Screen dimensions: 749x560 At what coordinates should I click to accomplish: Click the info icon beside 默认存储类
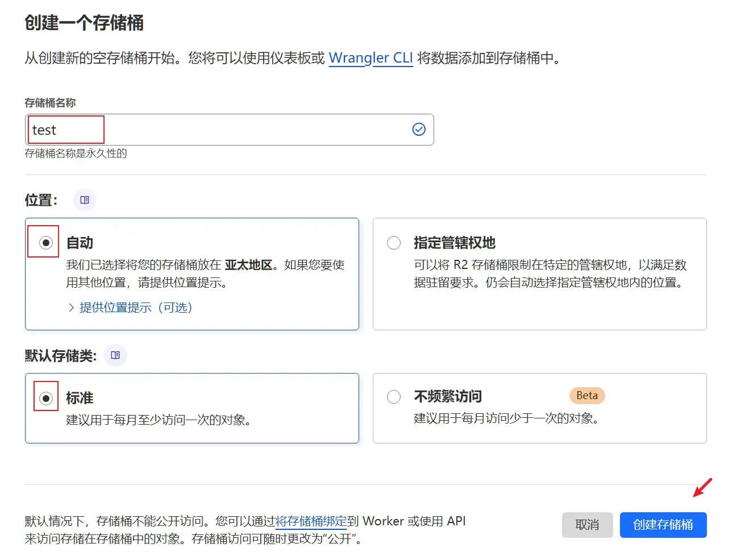click(x=115, y=355)
